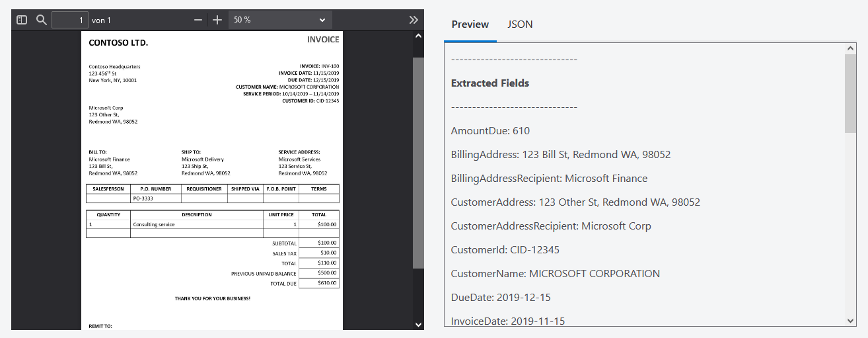Viewport: 868px width, 338px height.
Task: Zoom out with the minus icon
Action: coord(198,20)
